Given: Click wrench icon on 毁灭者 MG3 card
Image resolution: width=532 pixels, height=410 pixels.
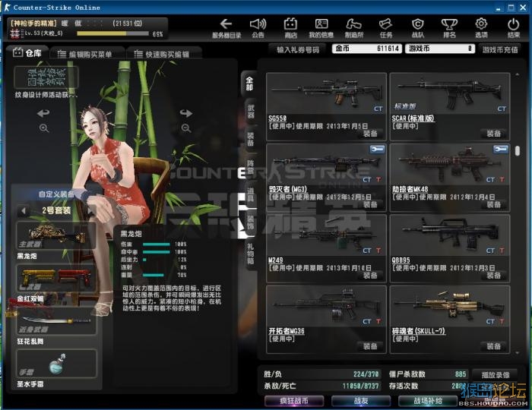Looking at the screenshot, I should (x=377, y=149).
